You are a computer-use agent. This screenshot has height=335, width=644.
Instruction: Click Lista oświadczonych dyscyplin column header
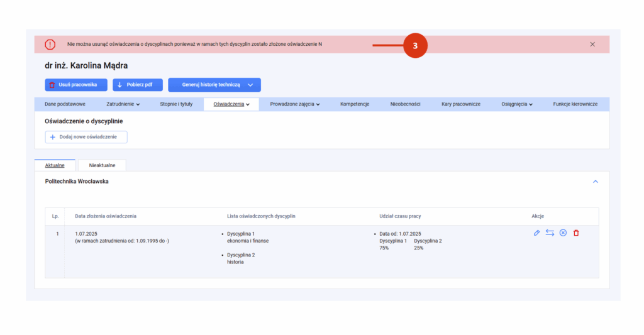tap(261, 216)
